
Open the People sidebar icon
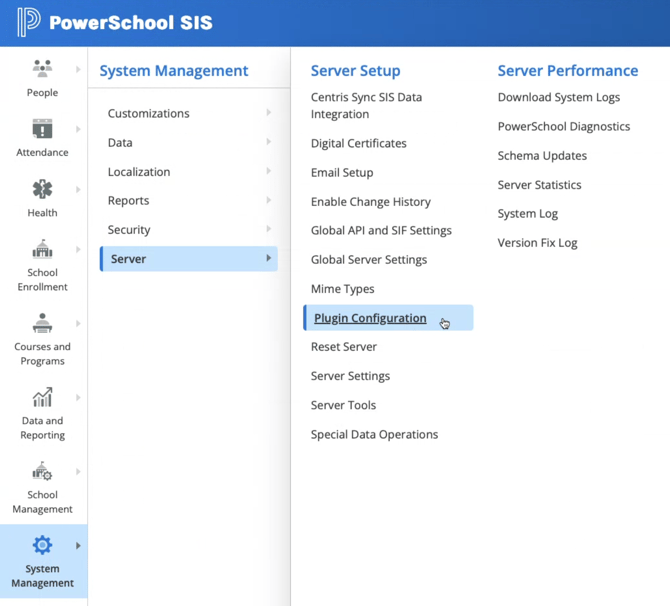click(42, 68)
